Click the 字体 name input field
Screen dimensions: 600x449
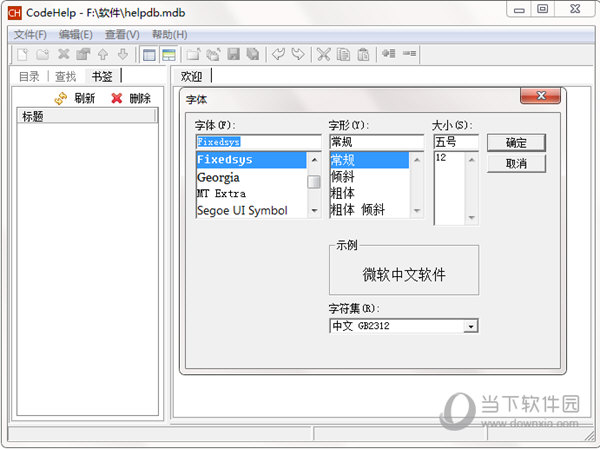click(x=259, y=142)
